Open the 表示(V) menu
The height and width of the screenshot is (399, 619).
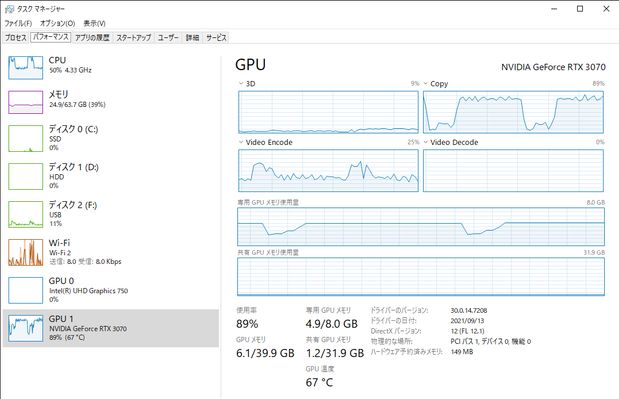(94, 23)
